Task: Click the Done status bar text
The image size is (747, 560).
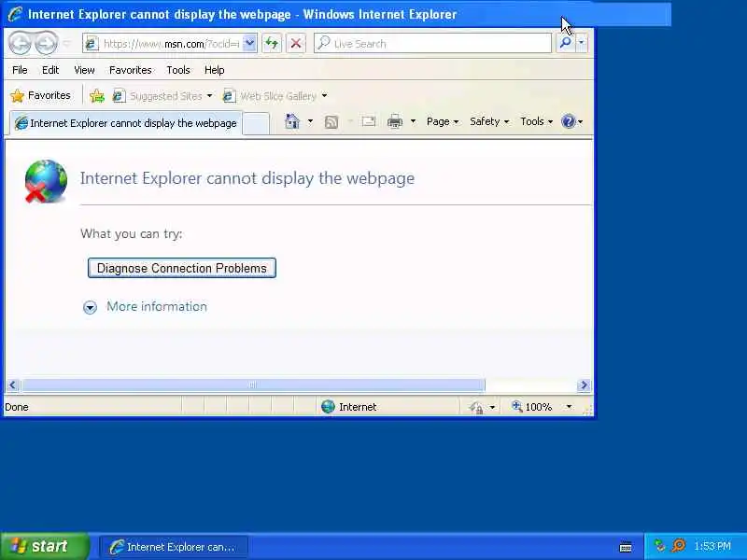Action: [17, 407]
